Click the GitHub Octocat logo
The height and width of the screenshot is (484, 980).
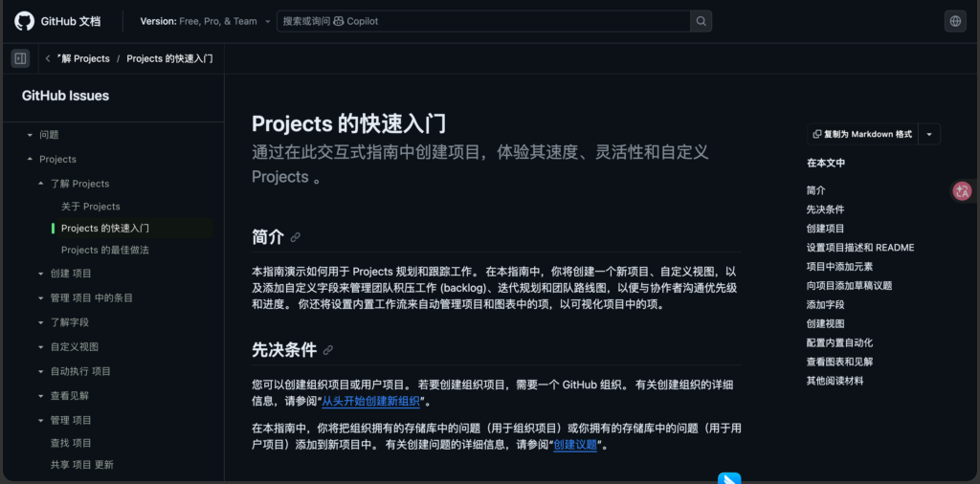pos(24,21)
